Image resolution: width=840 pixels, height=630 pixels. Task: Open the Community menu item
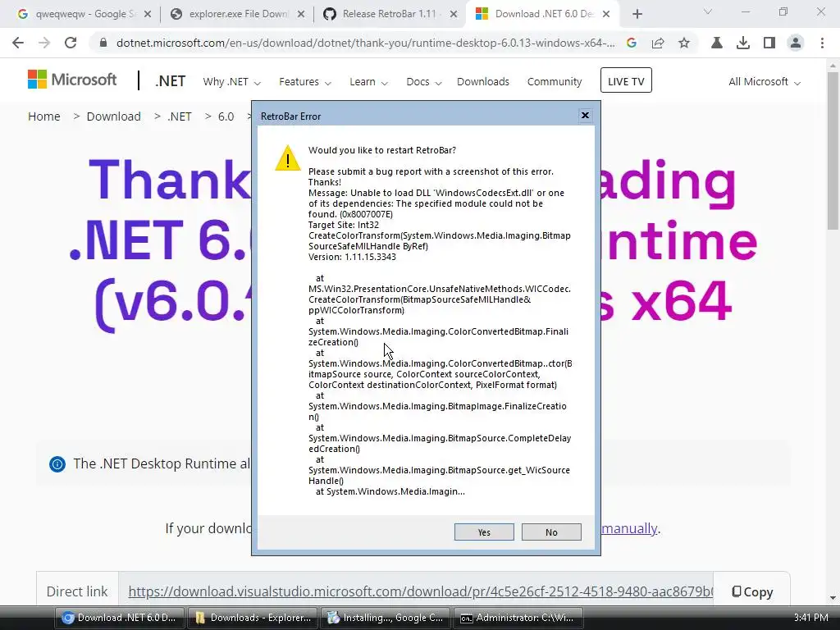(554, 82)
